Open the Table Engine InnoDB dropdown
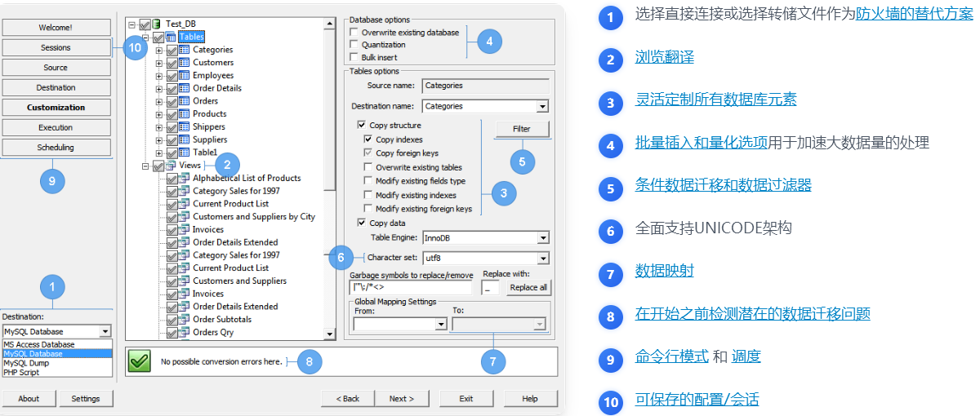Screen dimensions: 980x416 click(542, 238)
